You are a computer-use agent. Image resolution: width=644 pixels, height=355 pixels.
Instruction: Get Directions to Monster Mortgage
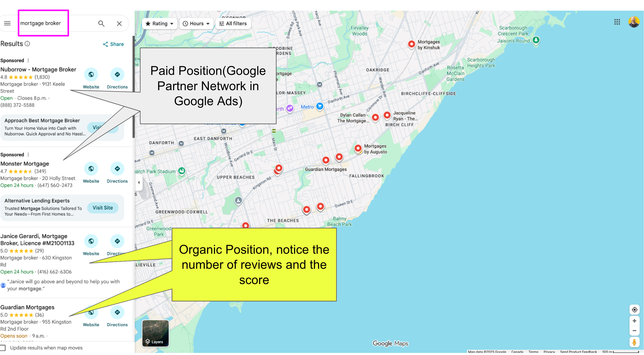click(117, 169)
